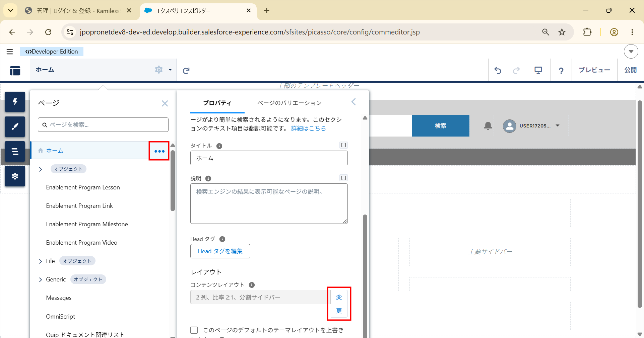Viewport: 644px width, 338px height.
Task: Tick the override default theme layout checkbox
Action: click(194, 330)
